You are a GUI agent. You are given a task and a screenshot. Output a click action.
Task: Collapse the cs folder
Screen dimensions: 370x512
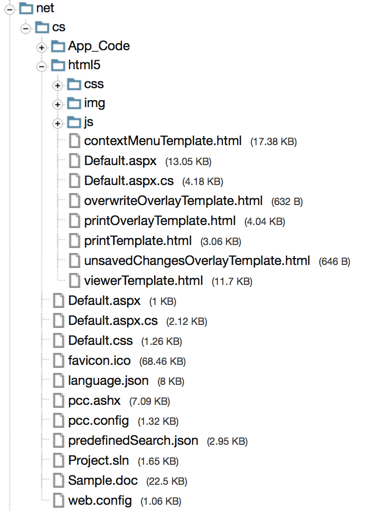25,28
